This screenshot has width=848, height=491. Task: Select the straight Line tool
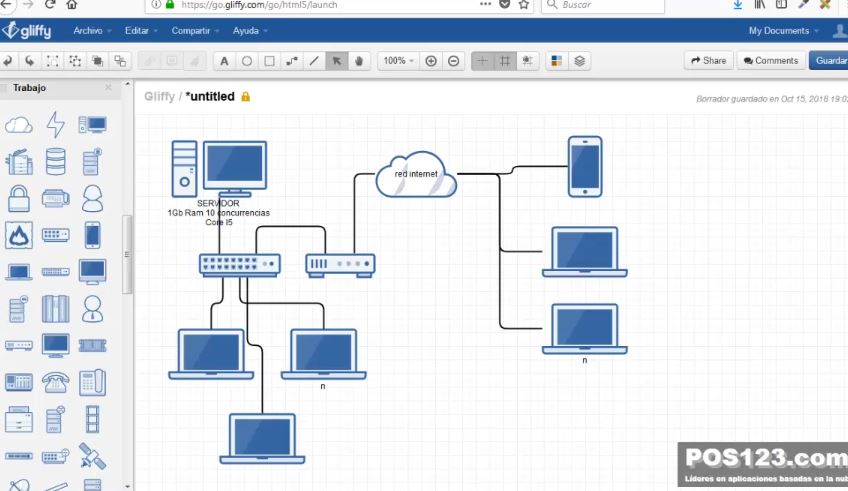[x=314, y=61]
